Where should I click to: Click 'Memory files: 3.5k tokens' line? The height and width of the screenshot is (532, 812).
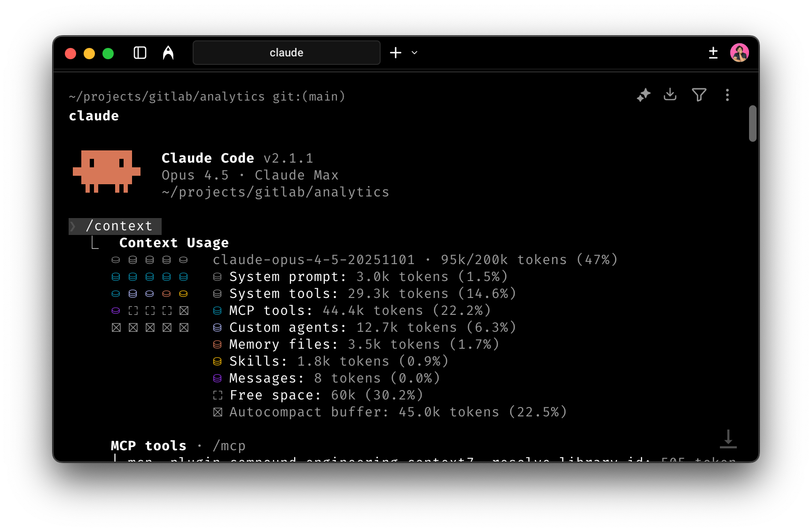coord(356,344)
